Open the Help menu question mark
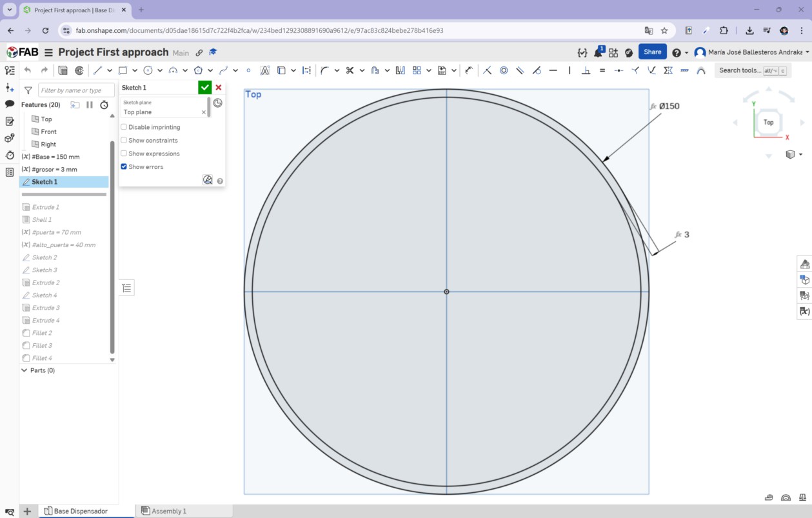This screenshot has width=812, height=518. (677, 52)
